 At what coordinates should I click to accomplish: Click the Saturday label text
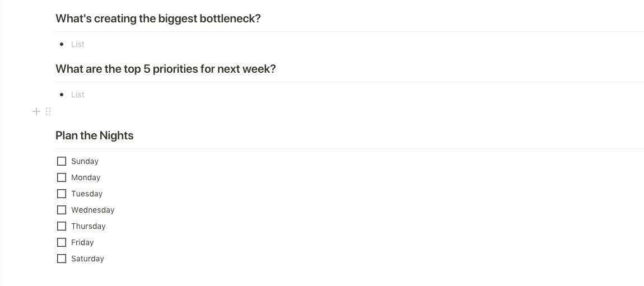pos(87,259)
